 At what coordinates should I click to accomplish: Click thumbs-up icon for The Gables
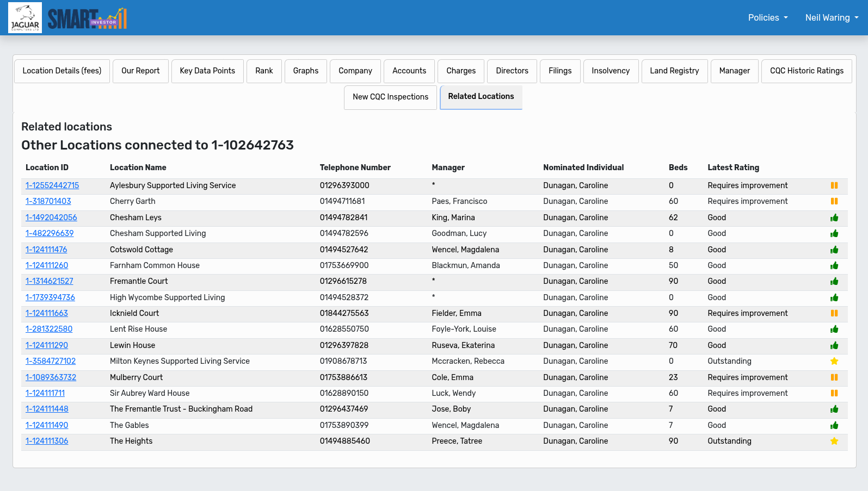click(x=834, y=425)
